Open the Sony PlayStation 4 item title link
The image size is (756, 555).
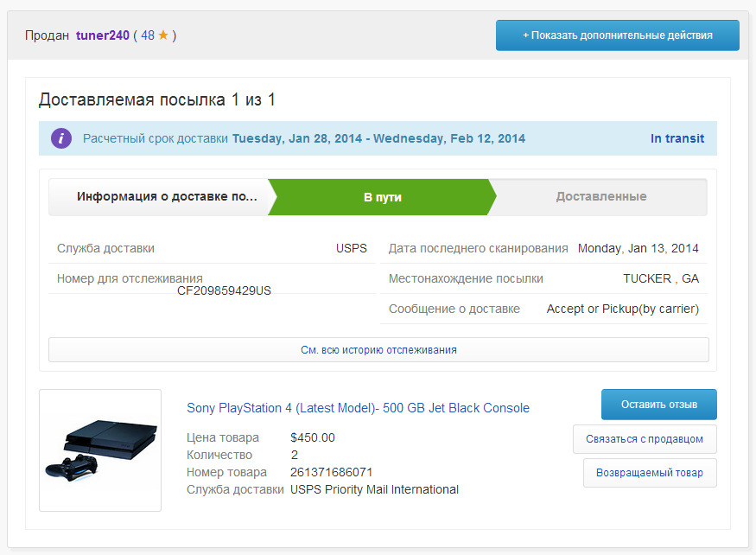[358, 408]
